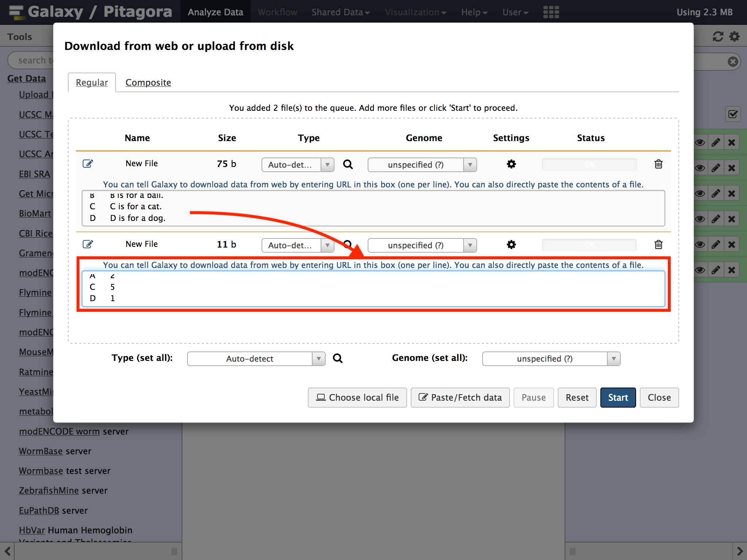Click the edit icon of first New File
This screenshot has width=747, height=560.
(88, 164)
